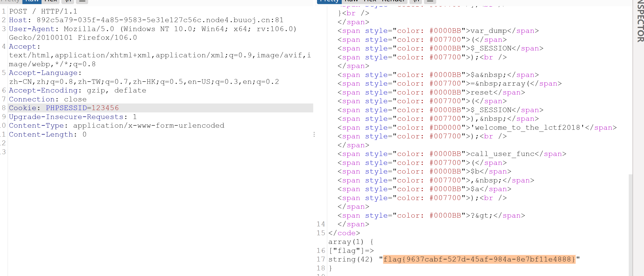The height and width of the screenshot is (276, 644).
Task: Open response editor hamburger options menu
Action: click(x=430, y=1)
